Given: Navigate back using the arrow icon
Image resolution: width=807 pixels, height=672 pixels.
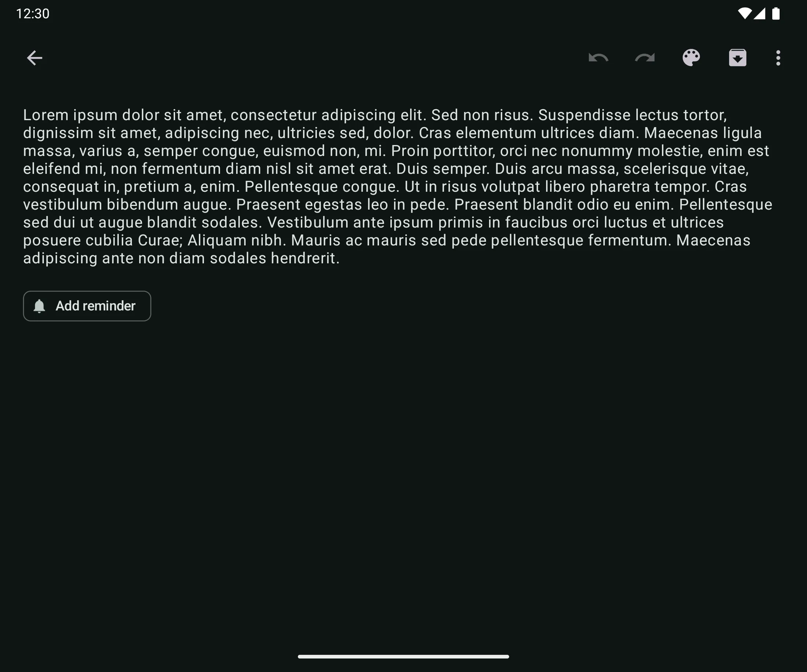Looking at the screenshot, I should [34, 58].
